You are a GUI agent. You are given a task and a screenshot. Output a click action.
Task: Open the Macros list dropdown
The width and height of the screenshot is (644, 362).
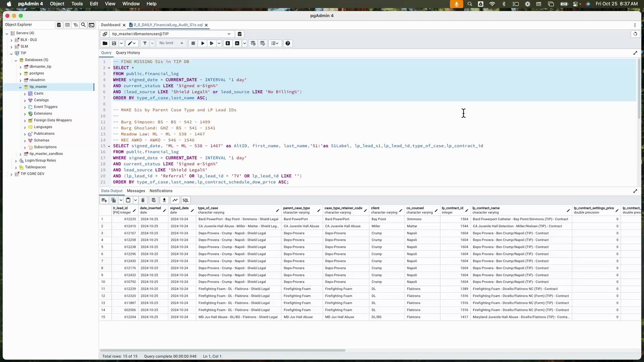tap(275, 43)
